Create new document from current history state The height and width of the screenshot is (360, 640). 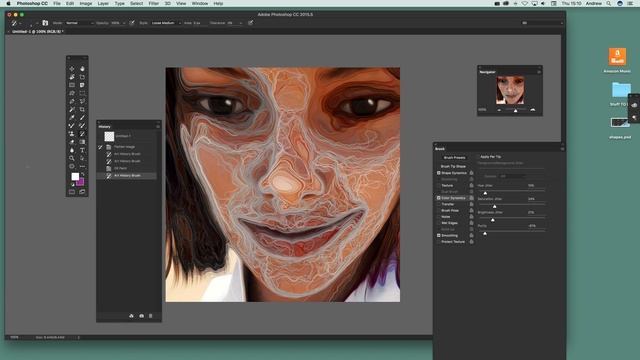click(131, 316)
